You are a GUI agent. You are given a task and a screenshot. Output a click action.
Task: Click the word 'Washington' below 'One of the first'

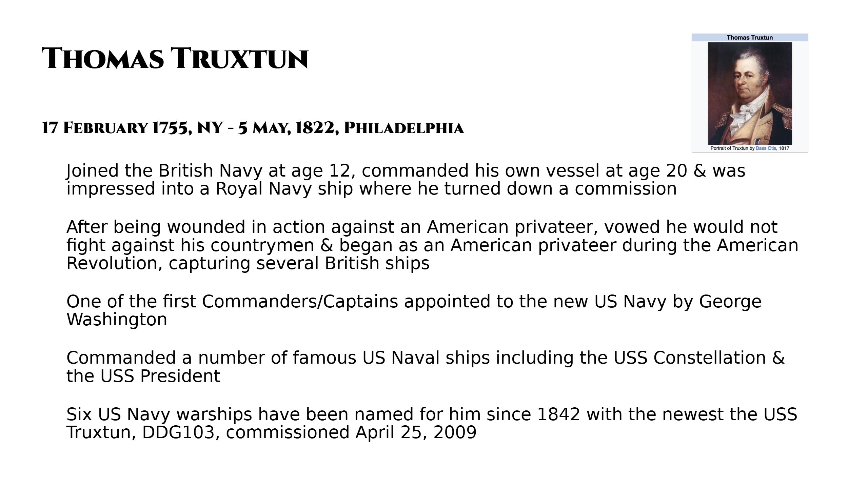pos(117,320)
